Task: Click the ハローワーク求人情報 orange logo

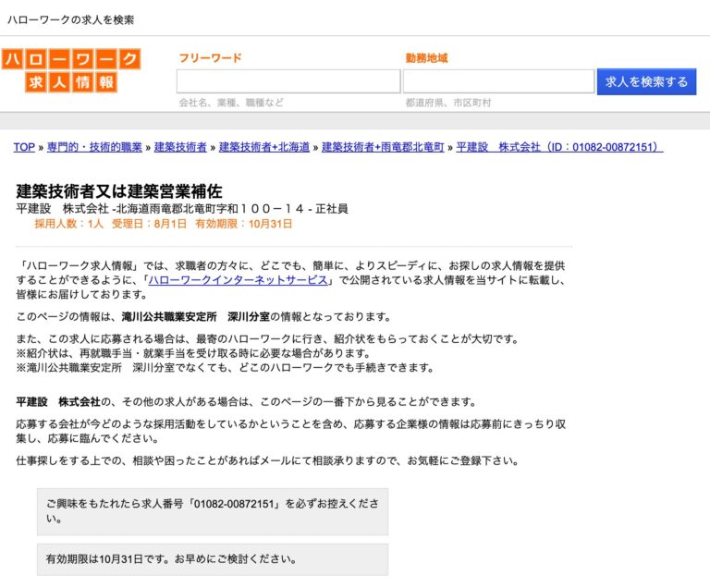Action: coord(71,71)
